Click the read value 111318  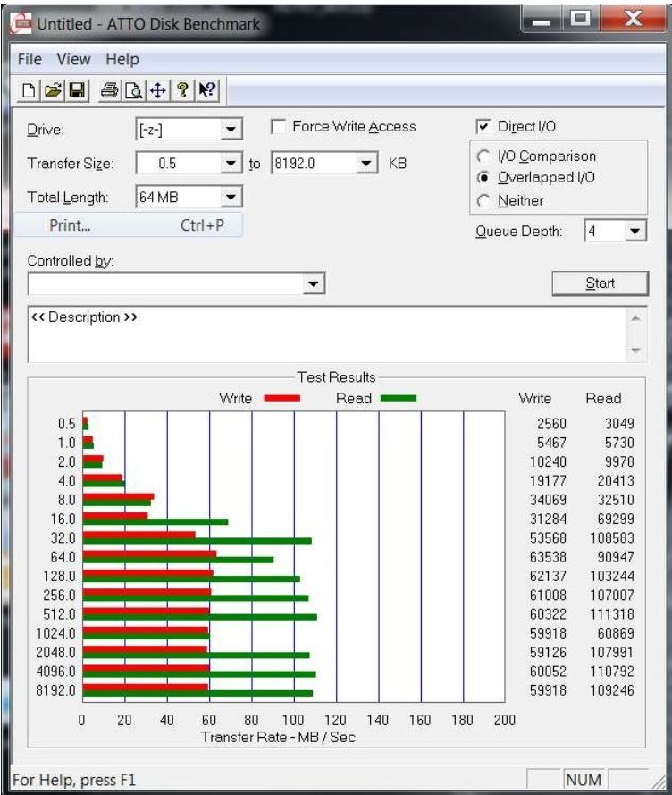(x=612, y=614)
